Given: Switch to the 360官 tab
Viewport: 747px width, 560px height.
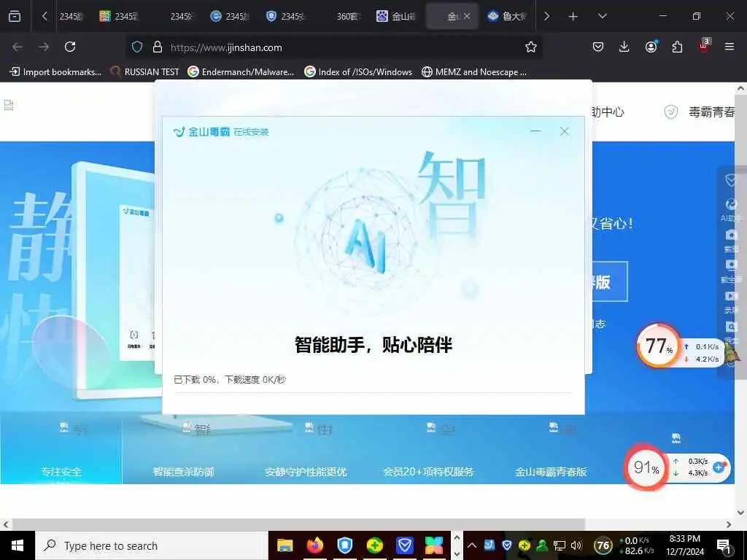Looking at the screenshot, I should coord(348,17).
